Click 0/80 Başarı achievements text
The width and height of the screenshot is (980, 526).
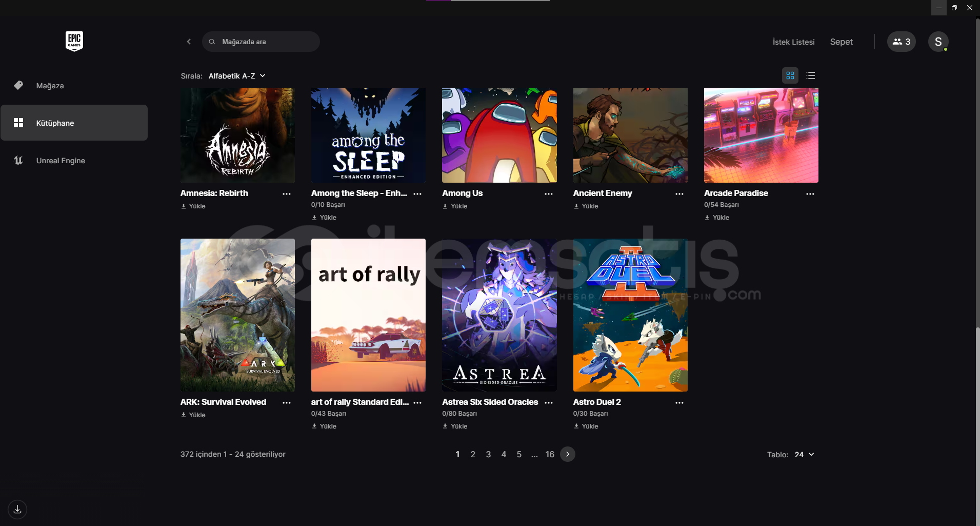click(x=459, y=414)
